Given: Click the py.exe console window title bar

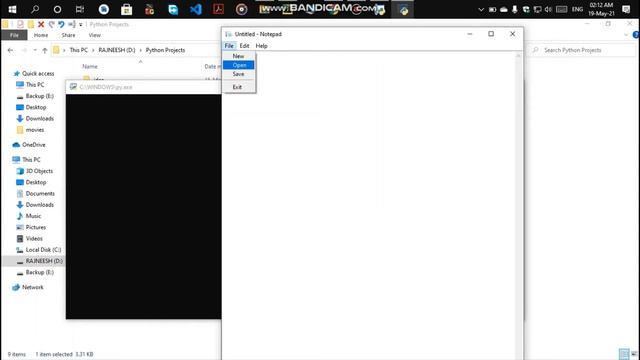Looking at the screenshot, I should click(144, 87).
